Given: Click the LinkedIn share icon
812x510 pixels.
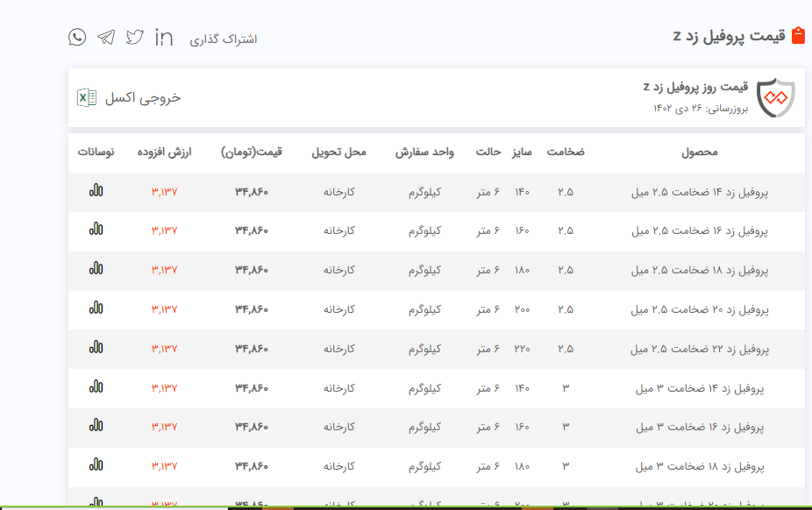Looking at the screenshot, I should 163,37.
